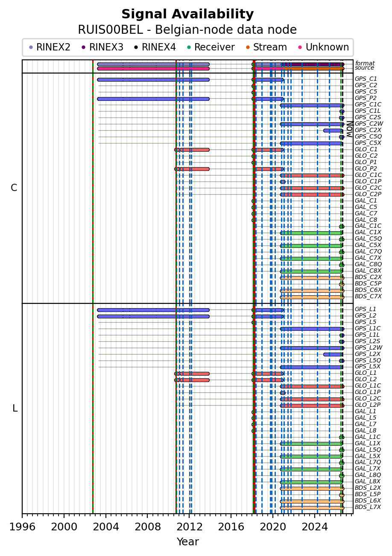392x556 pixels.
Task: Click the BDS_L5P signal label
Action: click(x=368, y=494)
